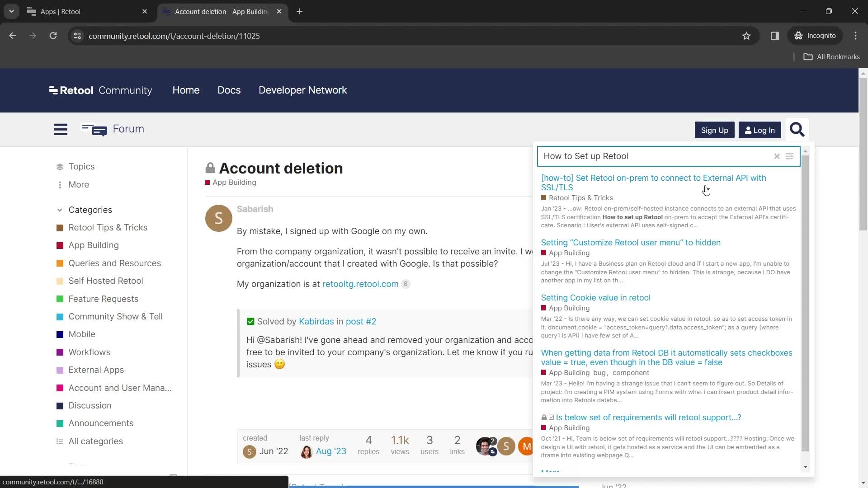Open Feature Requests category

pyautogui.click(x=103, y=299)
